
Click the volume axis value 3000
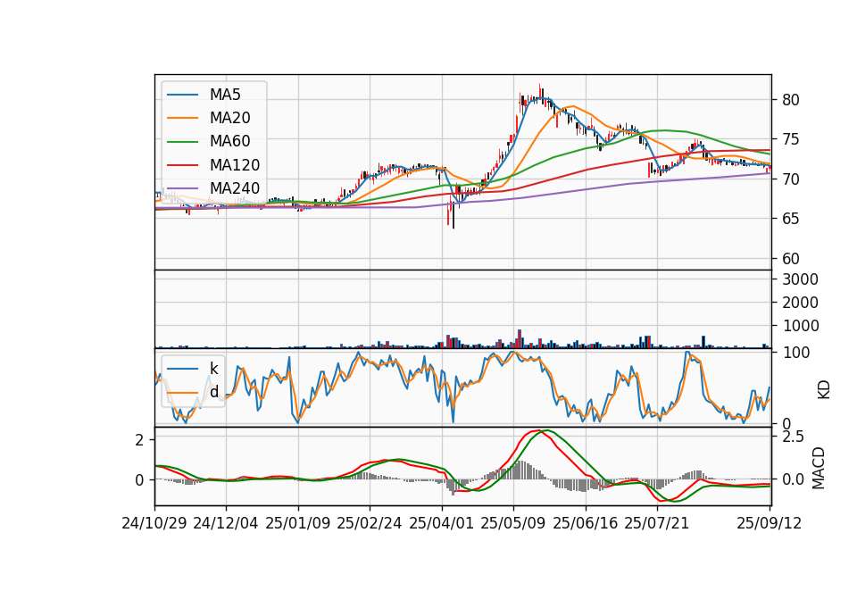(x=800, y=279)
